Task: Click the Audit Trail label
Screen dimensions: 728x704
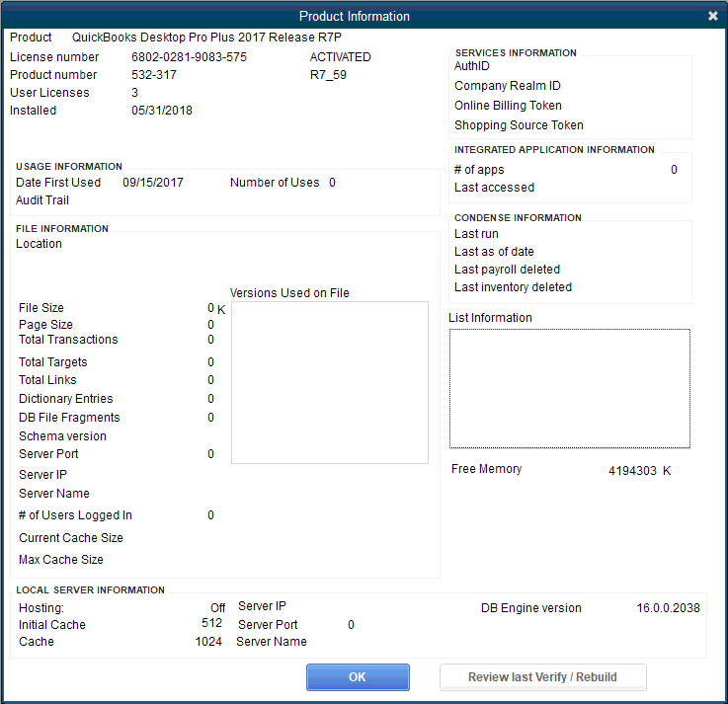Action: point(42,200)
